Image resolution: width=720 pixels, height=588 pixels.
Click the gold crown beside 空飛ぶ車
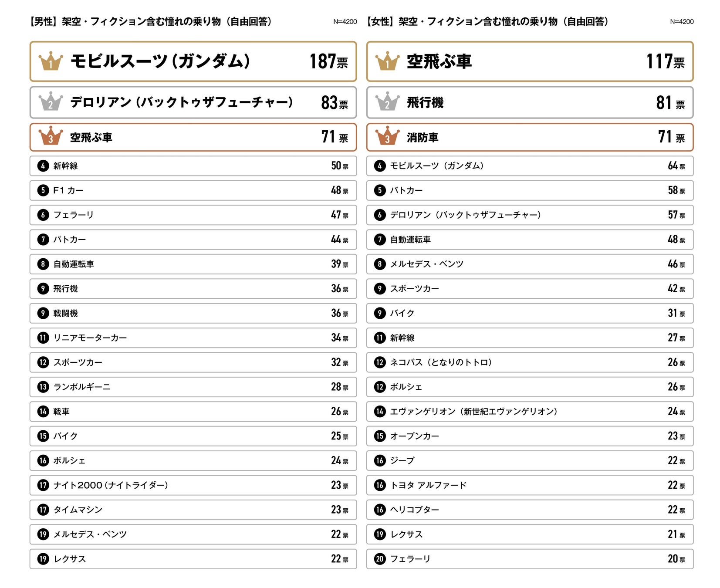coord(387,61)
